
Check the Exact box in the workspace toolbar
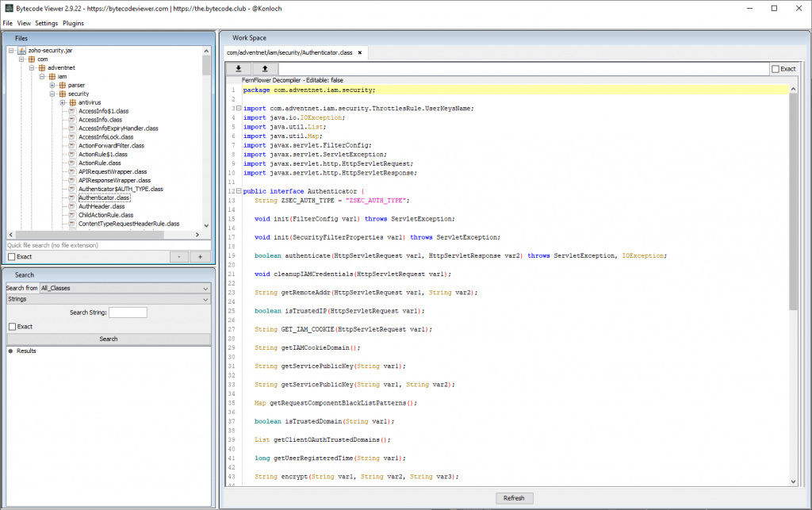point(776,69)
